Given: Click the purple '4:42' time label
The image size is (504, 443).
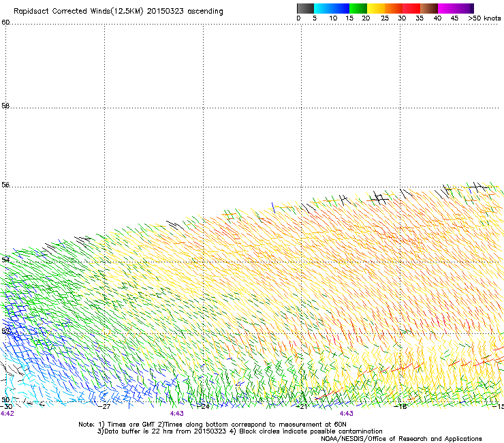Looking at the screenshot, I should [x=7, y=414].
